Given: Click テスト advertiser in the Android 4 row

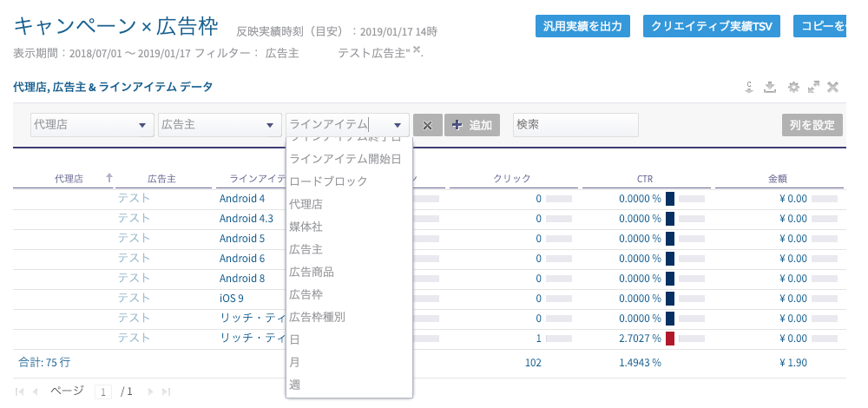Looking at the screenshot, I should point(134,198).
